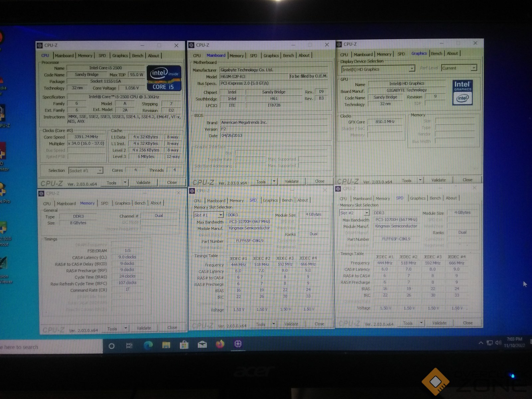Screen dimensions: 532x399
Task: Click Kingmax Semiconductor in Slot #2 window
Action: click(x=396, y=226)
